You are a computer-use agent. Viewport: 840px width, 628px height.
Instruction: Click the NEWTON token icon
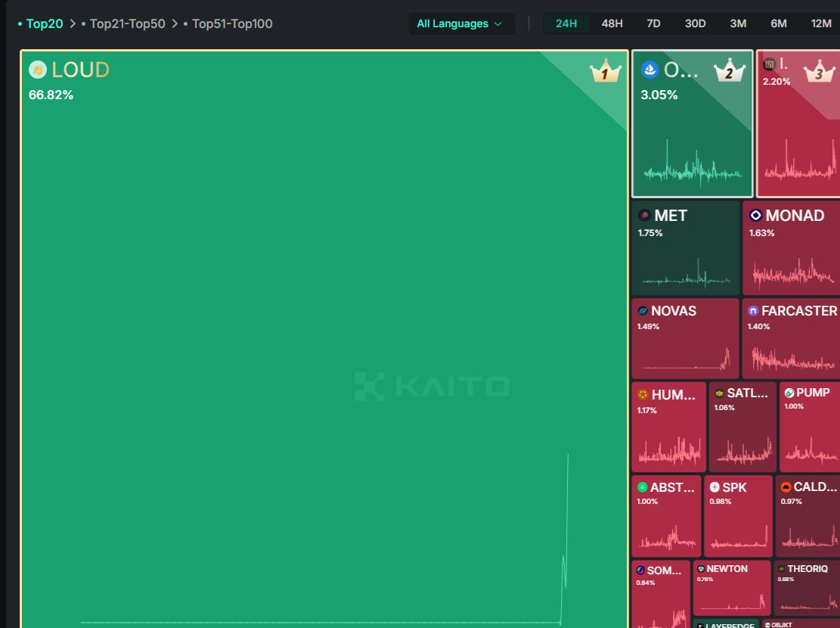point(701,569)
